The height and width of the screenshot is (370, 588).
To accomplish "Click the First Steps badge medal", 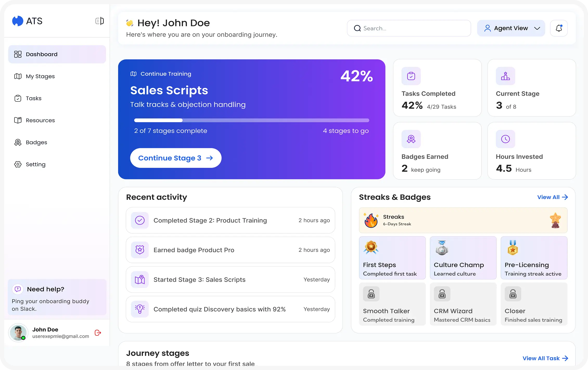I will 371,247.
